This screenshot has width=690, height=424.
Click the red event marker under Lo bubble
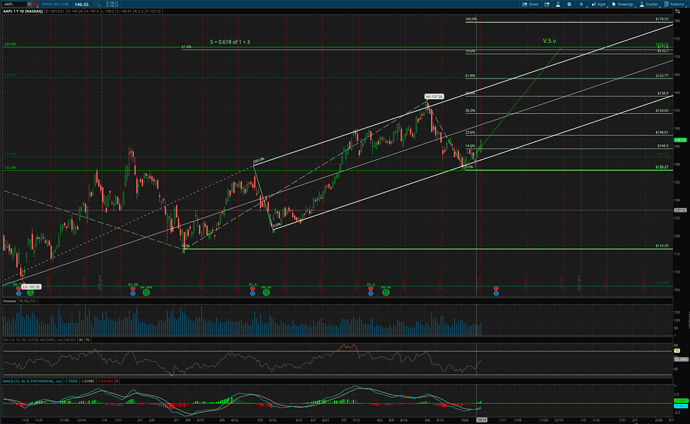[18, 289]
